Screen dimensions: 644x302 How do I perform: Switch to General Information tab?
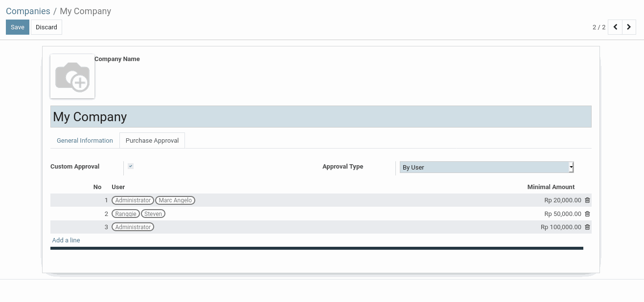[85, 141]
